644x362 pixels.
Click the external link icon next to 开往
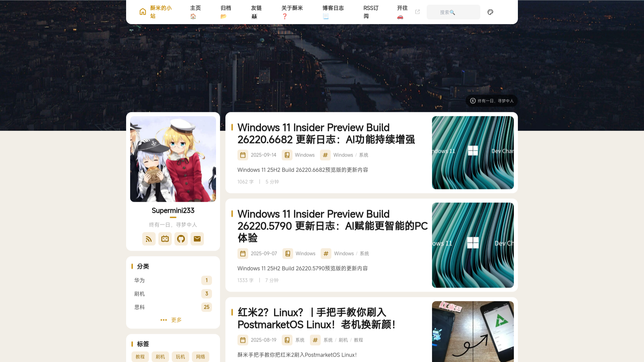click(x=418, y=12)
